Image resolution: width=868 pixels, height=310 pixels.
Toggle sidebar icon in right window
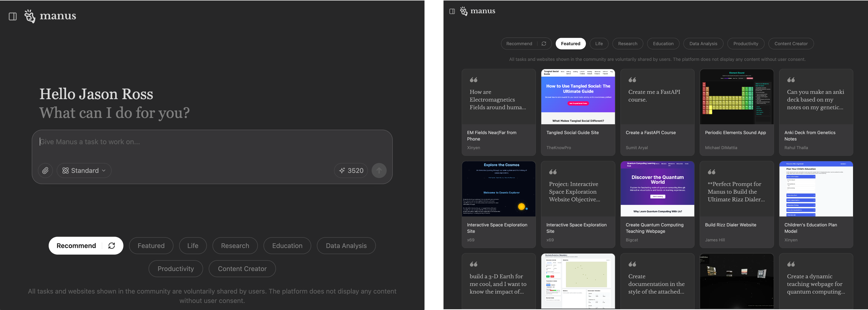click(452, 11)
